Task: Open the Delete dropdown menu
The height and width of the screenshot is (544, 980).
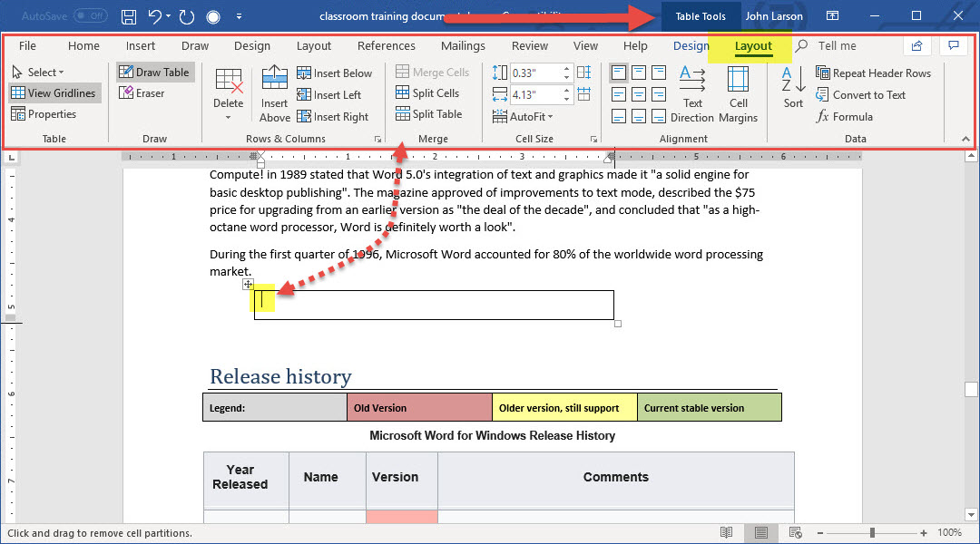Action: (x=229, y=104)
